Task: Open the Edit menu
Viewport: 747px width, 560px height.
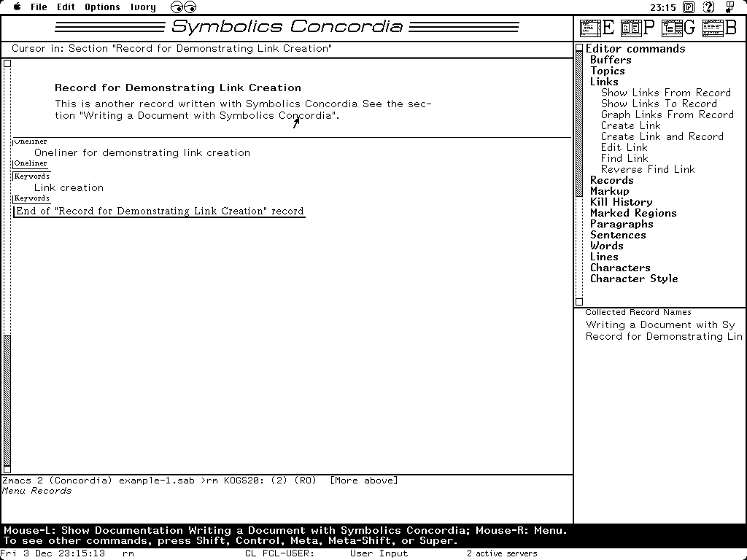Action: coord(66,7)
